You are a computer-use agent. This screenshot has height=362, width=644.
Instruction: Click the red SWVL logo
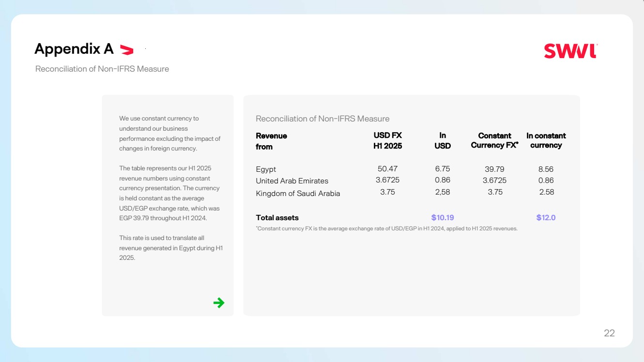tap(570, 51)
